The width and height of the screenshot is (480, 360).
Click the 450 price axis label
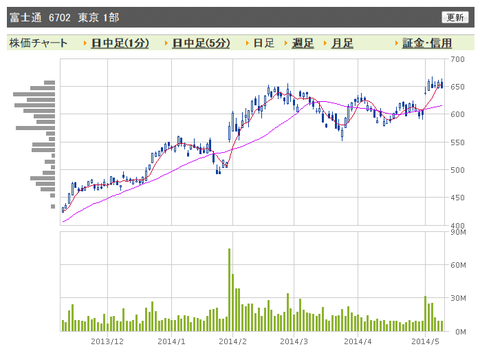tap(457, 198)
